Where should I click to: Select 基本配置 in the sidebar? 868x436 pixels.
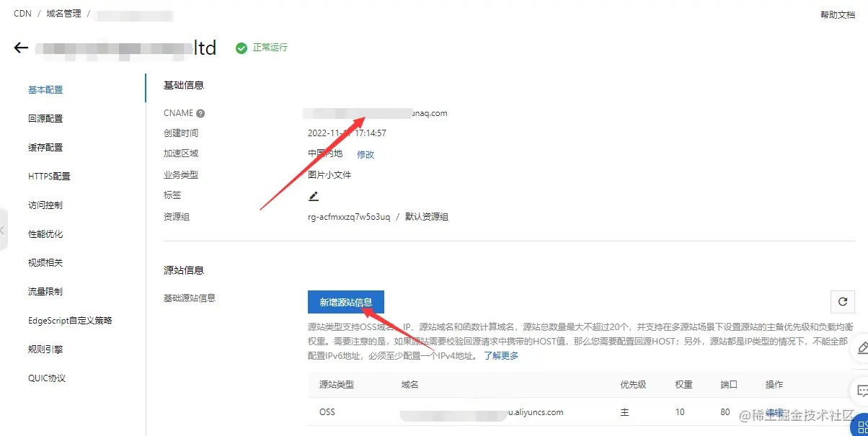click(45, 90)
